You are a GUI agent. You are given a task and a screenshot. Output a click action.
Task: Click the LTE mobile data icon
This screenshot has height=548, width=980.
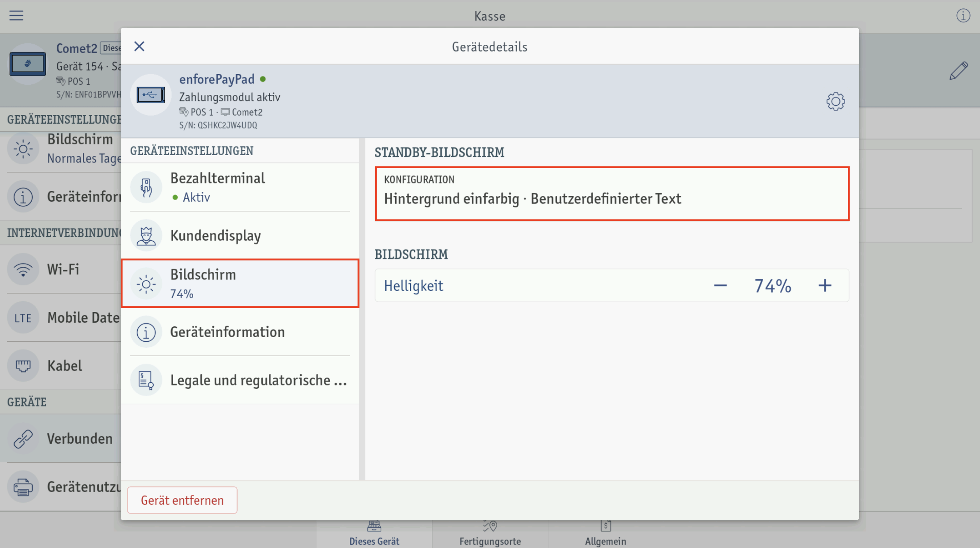[23, 318]
